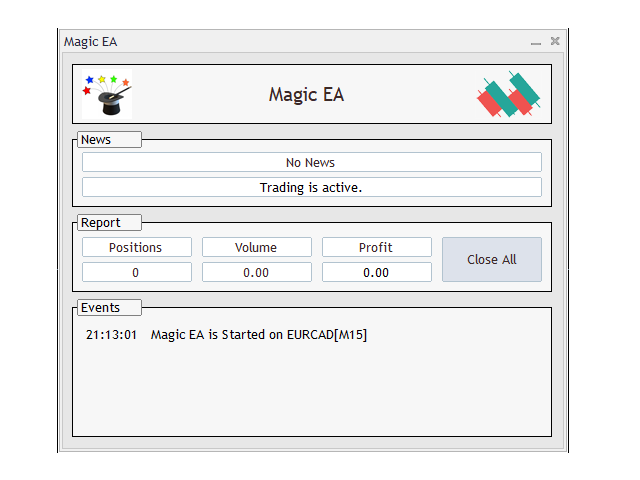Click the Volume header cell
The image size is (640, 480).
[257, 247]
